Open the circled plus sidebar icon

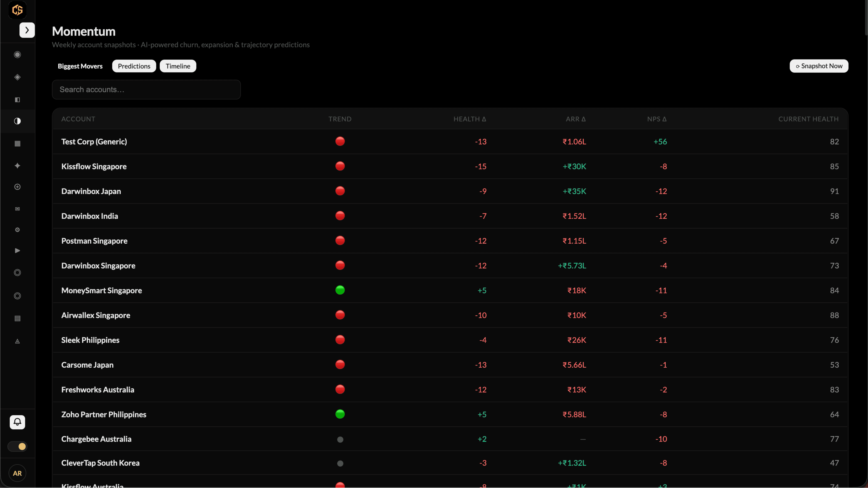pyautogui.click(x=18, y=187)
